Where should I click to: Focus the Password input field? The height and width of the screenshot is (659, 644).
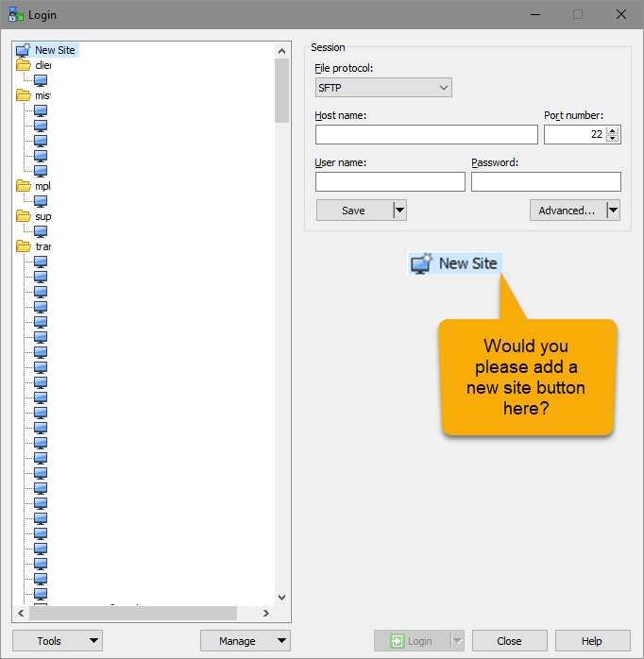tap(546, 182)
